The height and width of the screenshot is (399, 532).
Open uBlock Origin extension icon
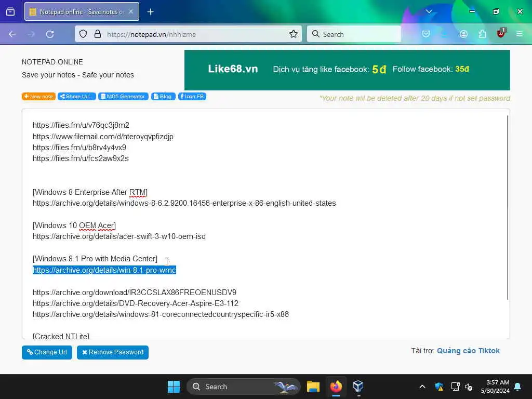[x=501, y=34]
